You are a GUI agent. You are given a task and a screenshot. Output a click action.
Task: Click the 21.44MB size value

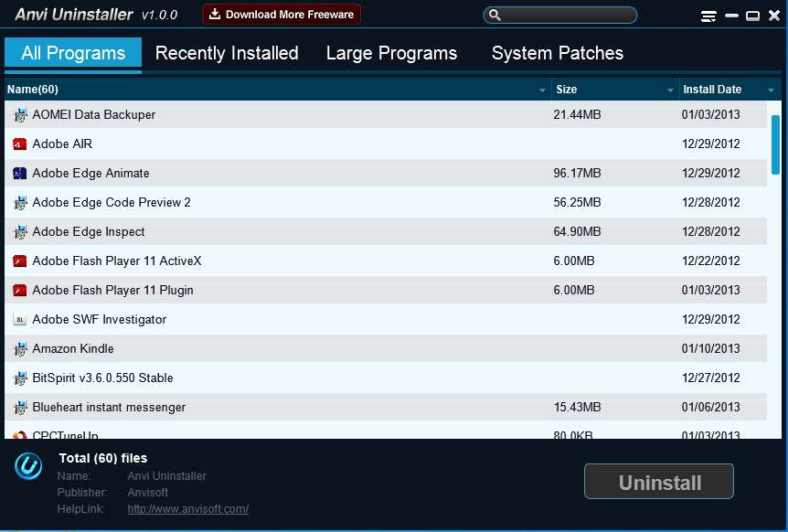(577, 114)
